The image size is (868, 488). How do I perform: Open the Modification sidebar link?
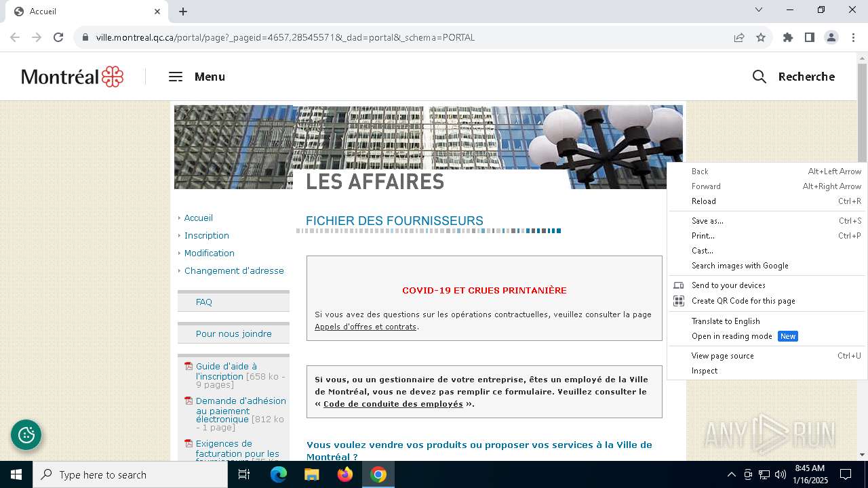coord(210,253)
